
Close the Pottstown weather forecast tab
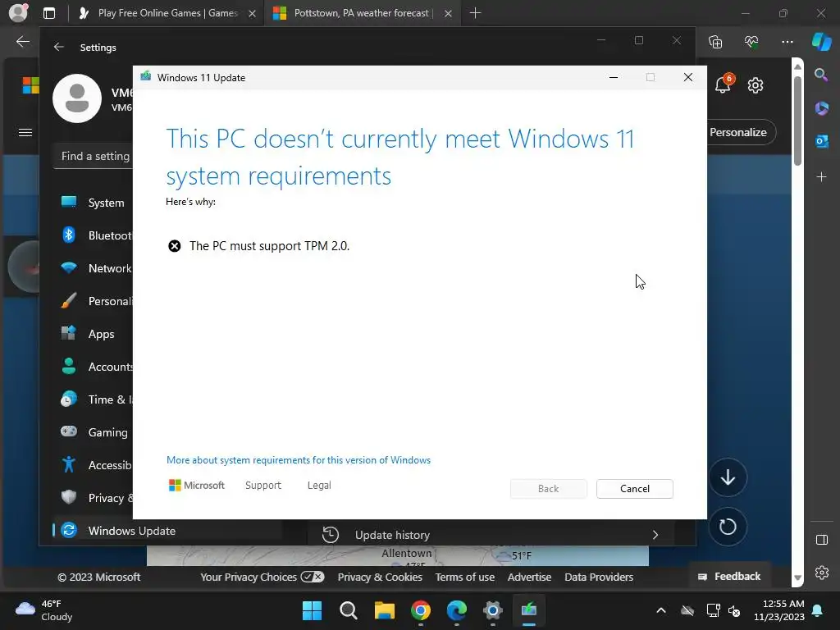point(448,14)
